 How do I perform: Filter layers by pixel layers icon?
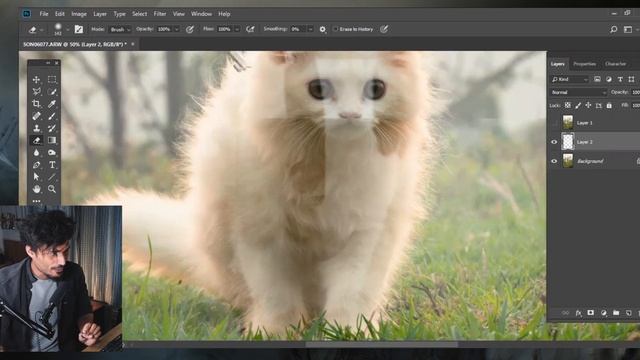click(x=597, y=79)
